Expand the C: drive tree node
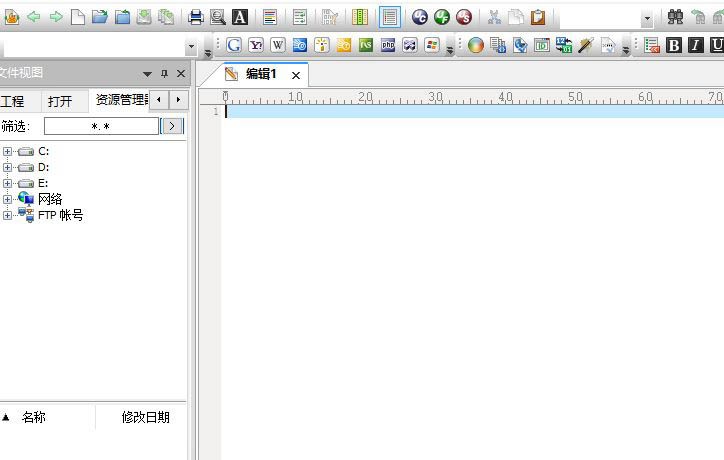The width and height of the screenshot is (724, 460). tap(8, 151)
